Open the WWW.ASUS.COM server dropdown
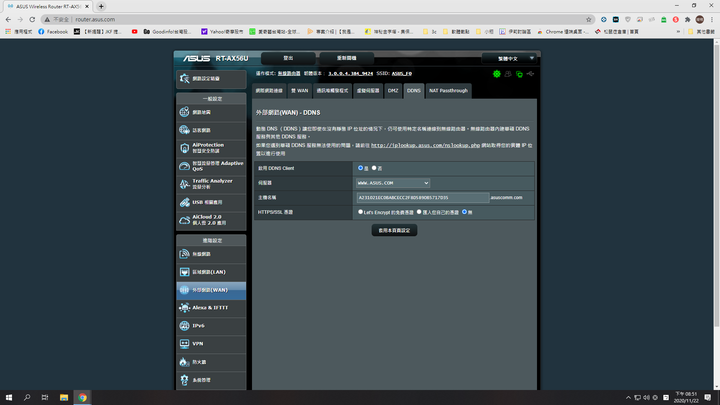The width and height of the screenshot is (720, 405). pyautogui.click(x=393, y=183)
